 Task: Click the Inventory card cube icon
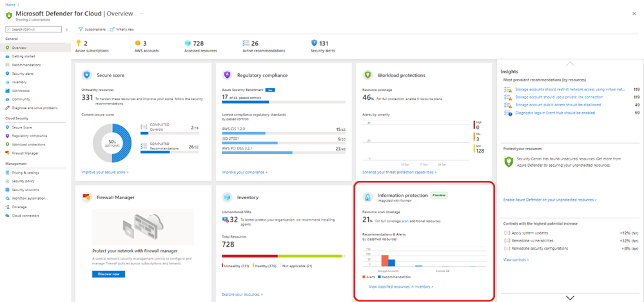tap(227, 197)
